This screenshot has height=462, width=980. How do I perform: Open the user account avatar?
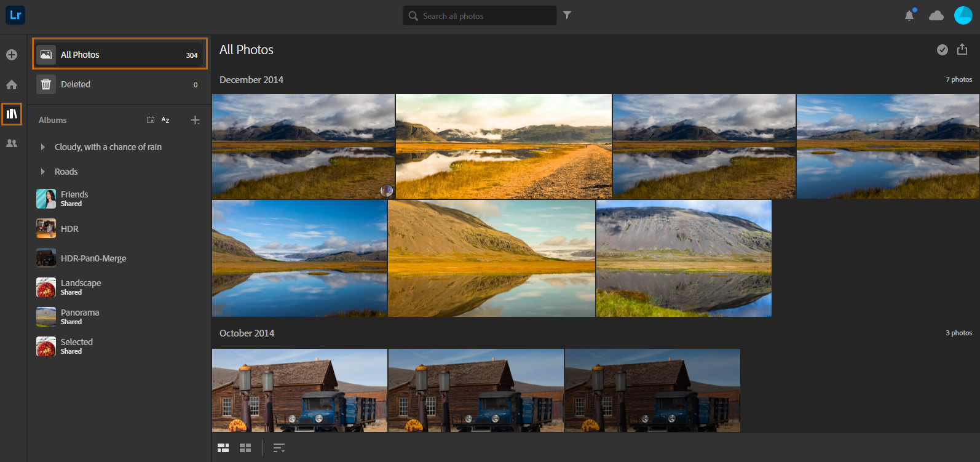point(963,15)
